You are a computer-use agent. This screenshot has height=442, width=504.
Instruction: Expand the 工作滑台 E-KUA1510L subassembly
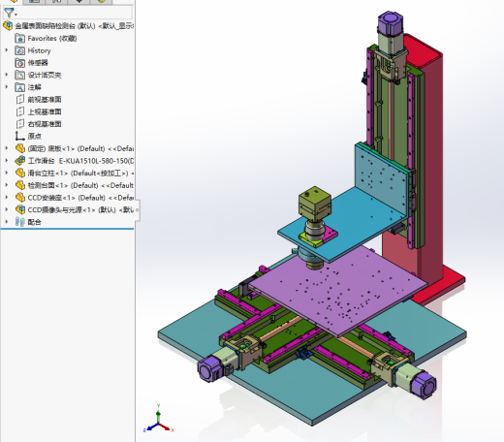7,161
